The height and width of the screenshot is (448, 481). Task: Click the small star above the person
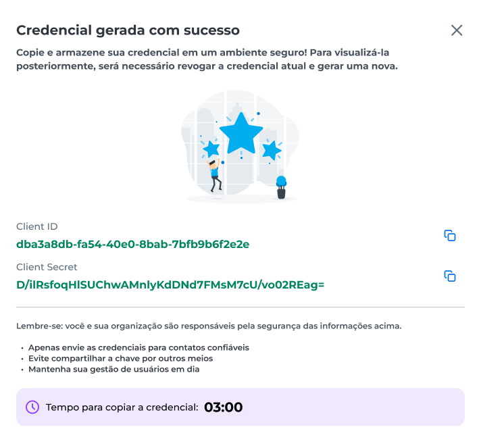(211, 149)
